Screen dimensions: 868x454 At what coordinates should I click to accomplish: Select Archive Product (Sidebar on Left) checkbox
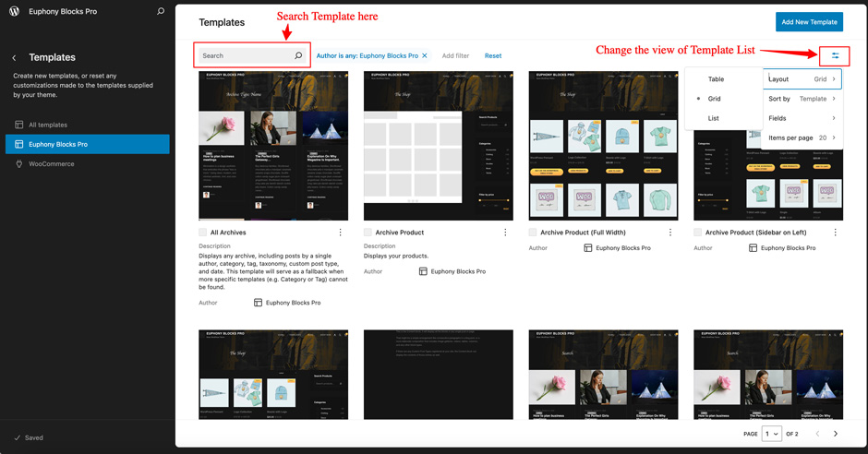click(x=698, y=233)
